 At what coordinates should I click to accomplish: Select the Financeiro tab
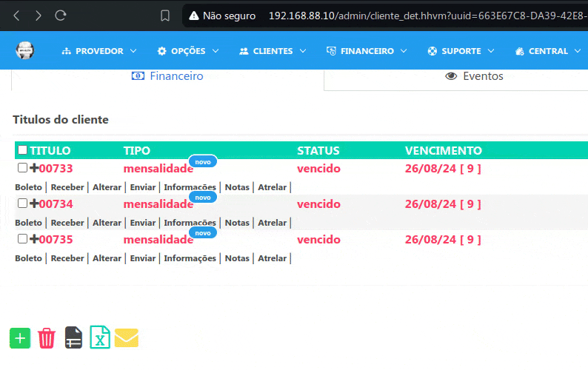pyautogui.click(x=167, y=76)
